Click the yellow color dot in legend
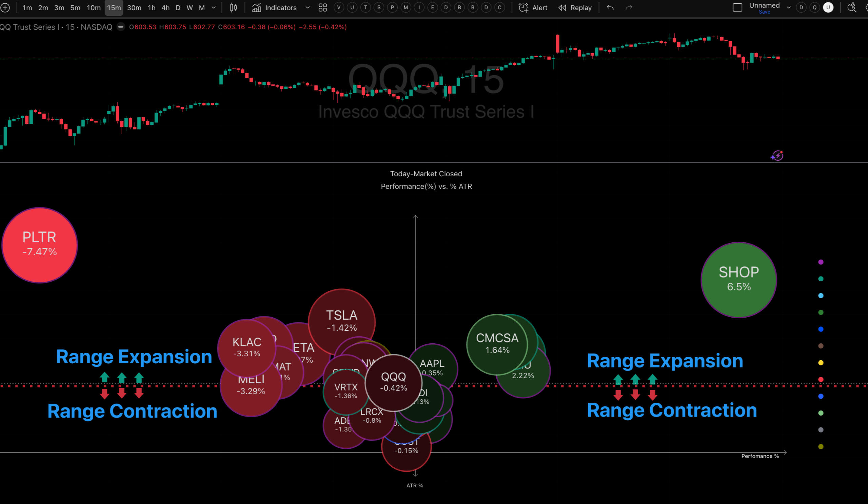Viewport: 868px width, 504px height. 821,363
